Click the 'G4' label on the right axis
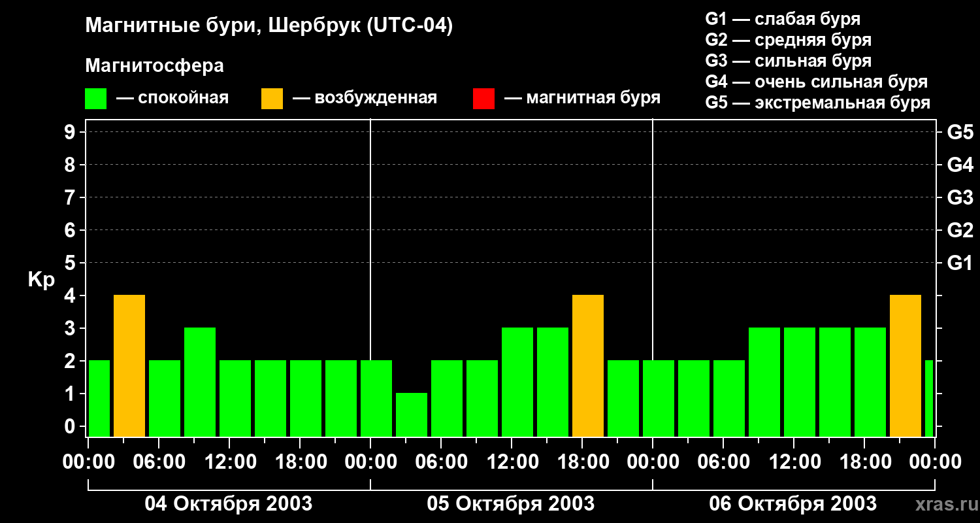This screenshot has height=523, width=980. click(960, 165)
